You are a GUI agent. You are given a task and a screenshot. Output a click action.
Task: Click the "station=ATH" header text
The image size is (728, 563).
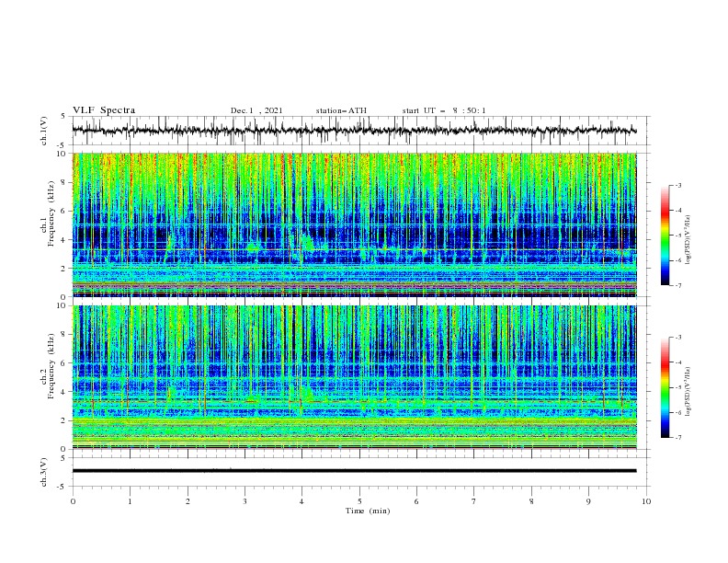click(341, 110)
